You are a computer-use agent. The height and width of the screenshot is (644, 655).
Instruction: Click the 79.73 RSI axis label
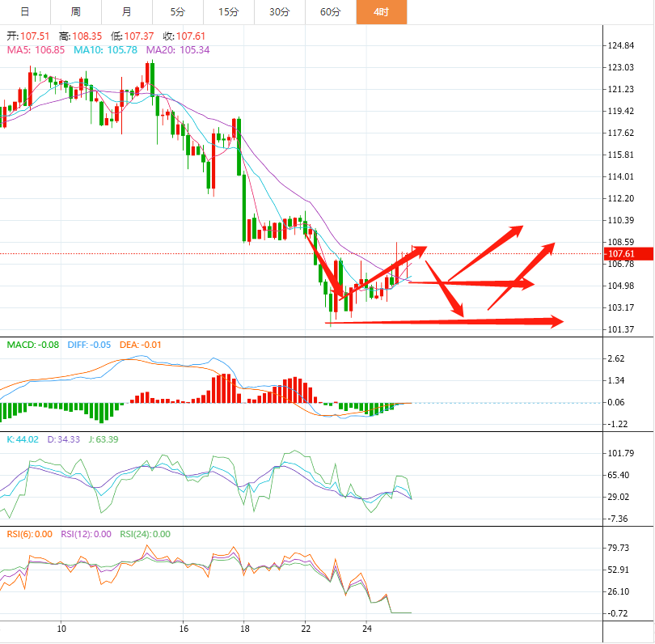pos(619,548)
